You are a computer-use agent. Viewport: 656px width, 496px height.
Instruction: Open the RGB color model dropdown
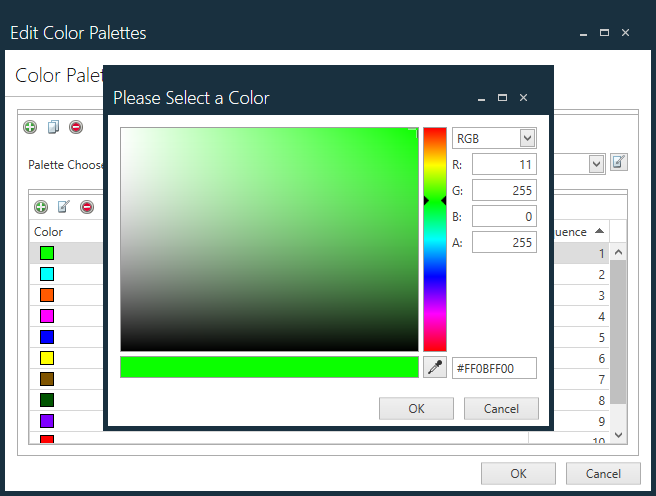coord(526,139)
